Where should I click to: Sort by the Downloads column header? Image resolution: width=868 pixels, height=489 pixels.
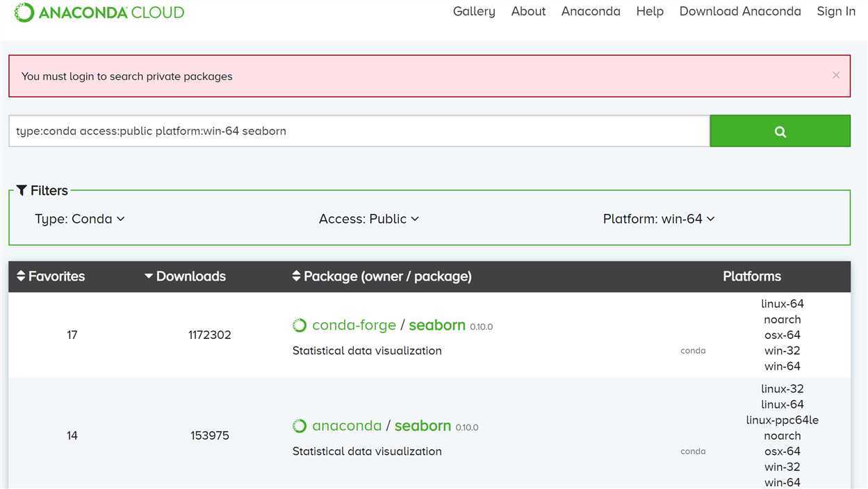(x=185, y=276)
